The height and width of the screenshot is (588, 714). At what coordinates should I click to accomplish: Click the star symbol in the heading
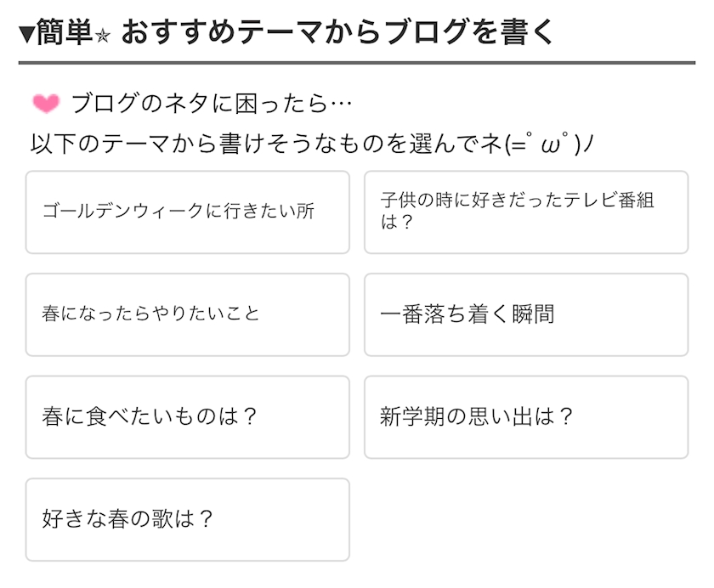coord(103,34)
